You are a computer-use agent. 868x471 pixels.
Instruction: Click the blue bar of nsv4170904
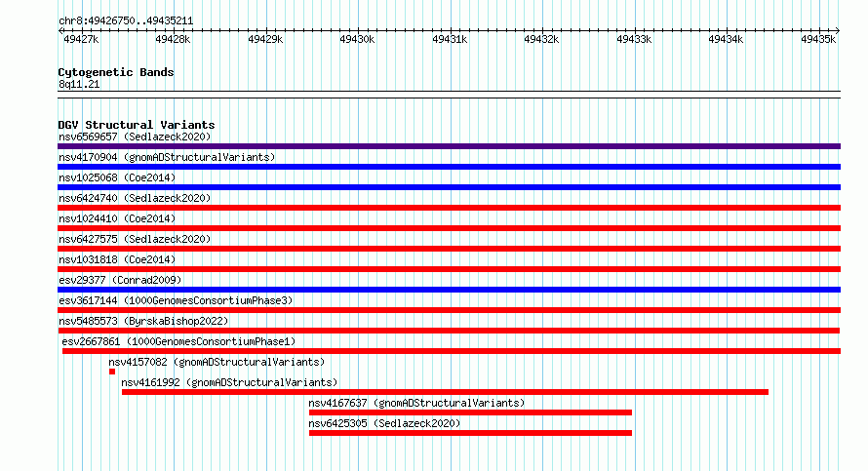(x=449, y=167)
